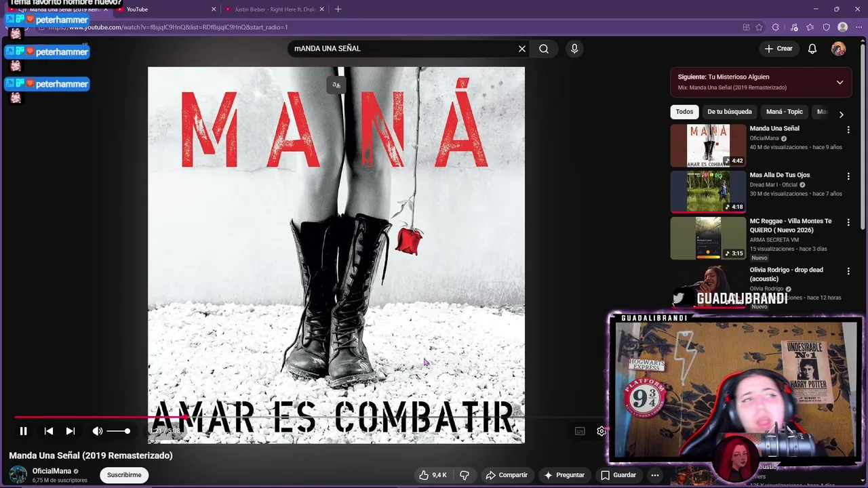Screen dimensions: 868x488
Task: Click Compartir to share video
Action: (507, 475)
